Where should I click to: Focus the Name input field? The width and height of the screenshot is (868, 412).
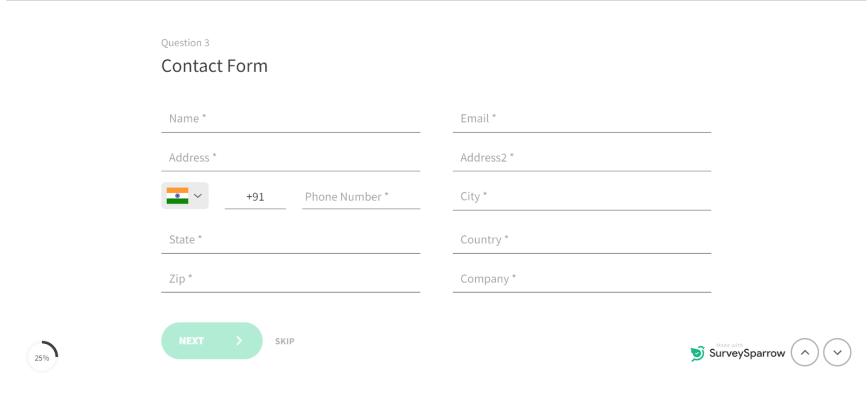[x=290, y=119]
